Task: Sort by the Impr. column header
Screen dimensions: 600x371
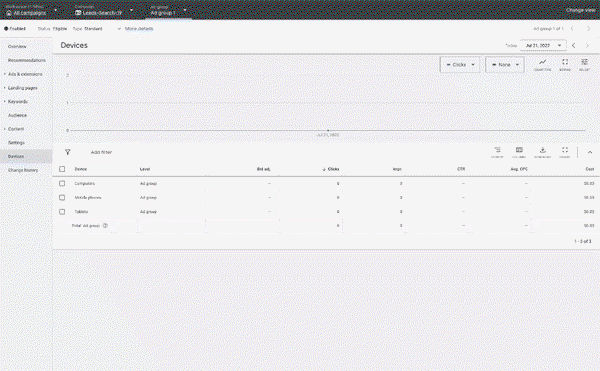Action: pos(397,169)
